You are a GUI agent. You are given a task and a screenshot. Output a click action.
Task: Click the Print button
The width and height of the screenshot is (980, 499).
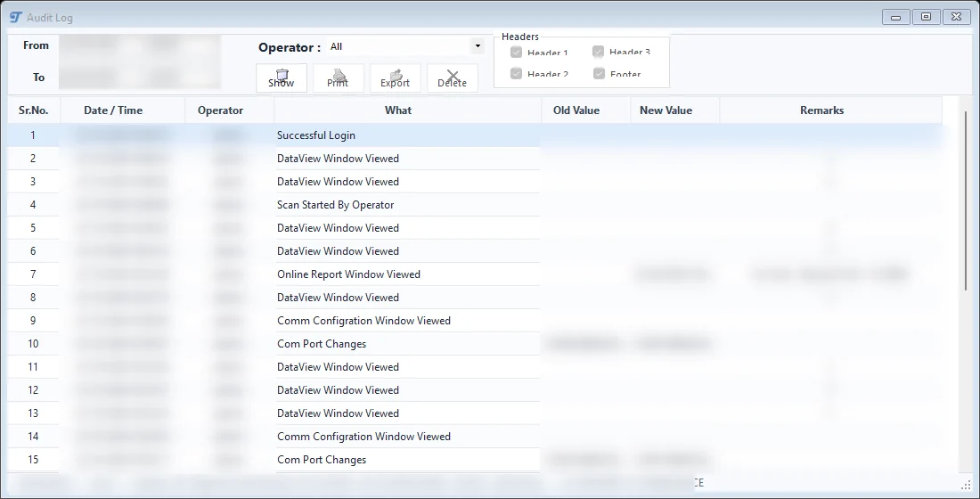coord(338,78)
